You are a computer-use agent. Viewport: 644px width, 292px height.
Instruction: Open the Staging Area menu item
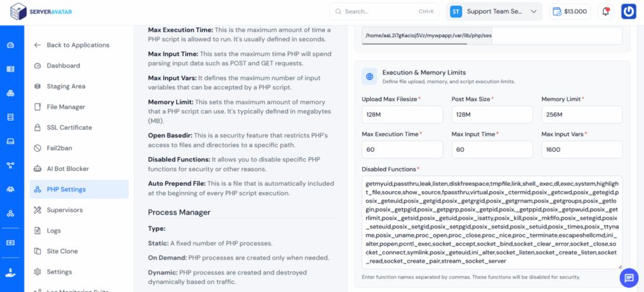click(79, 86)
